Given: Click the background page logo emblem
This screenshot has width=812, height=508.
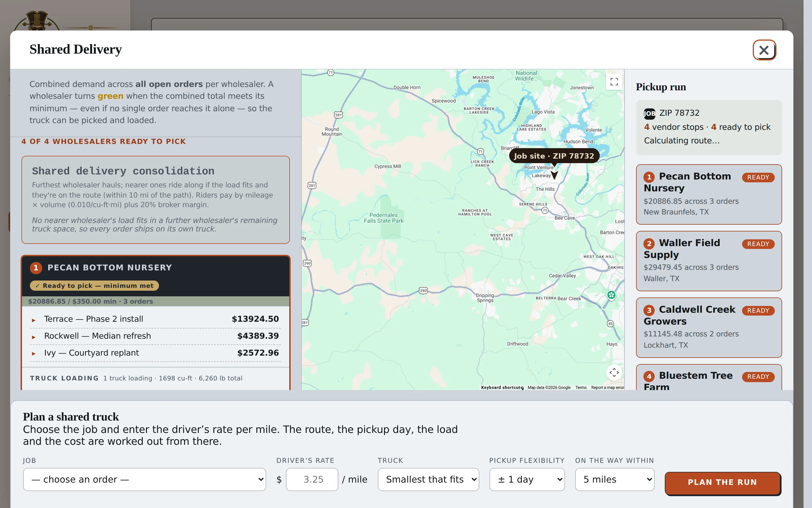Looking at the screenshot, I should point(36,21).
